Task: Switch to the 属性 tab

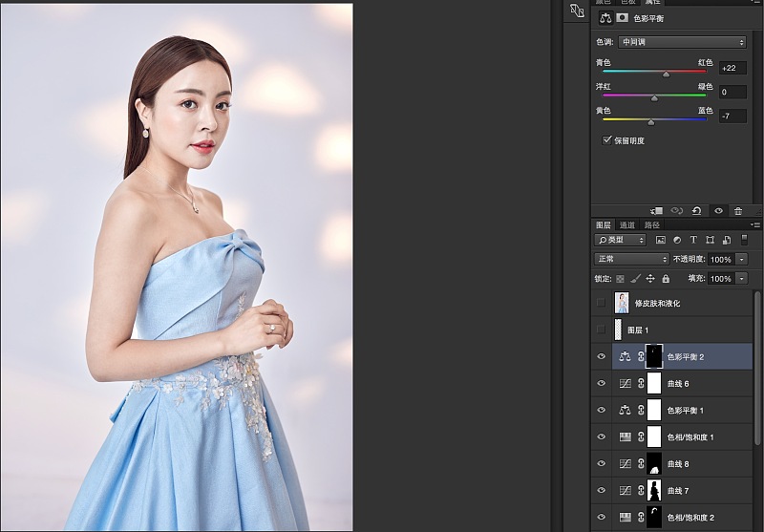Action: [x=652, y=3]
